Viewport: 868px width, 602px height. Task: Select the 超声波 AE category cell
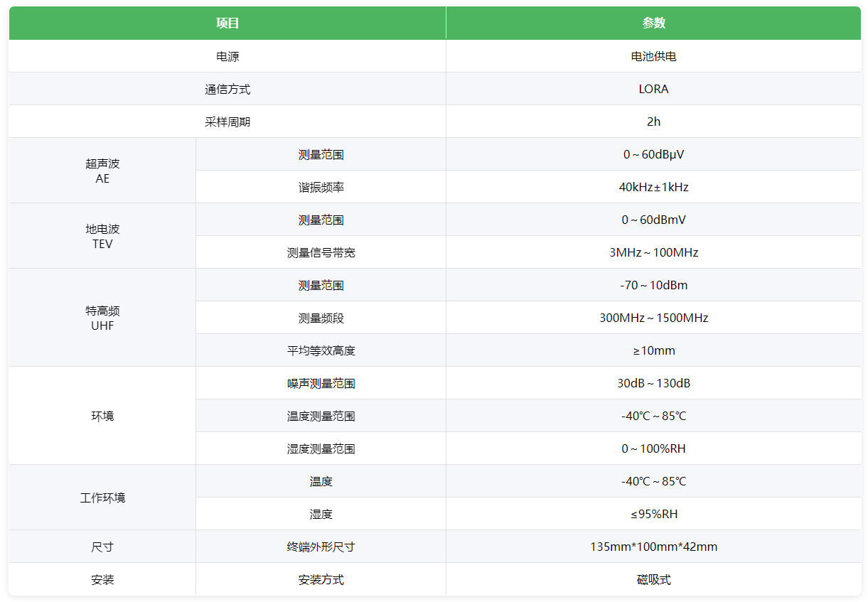tap(102, 171)
